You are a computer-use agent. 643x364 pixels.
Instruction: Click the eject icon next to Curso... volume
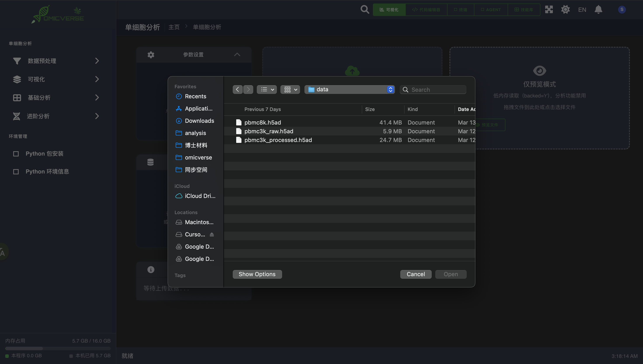(212, 234)
